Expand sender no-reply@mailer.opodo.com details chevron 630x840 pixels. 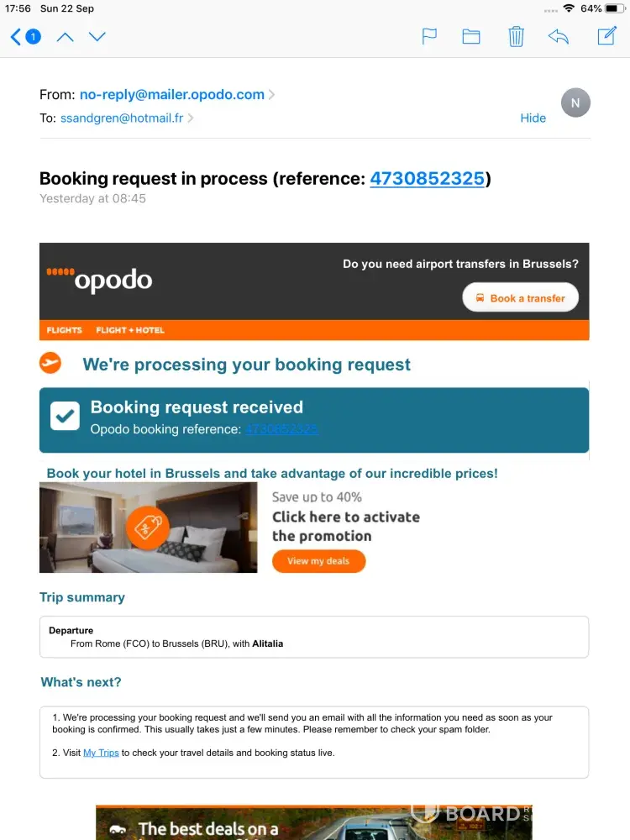tap(272, 95)
